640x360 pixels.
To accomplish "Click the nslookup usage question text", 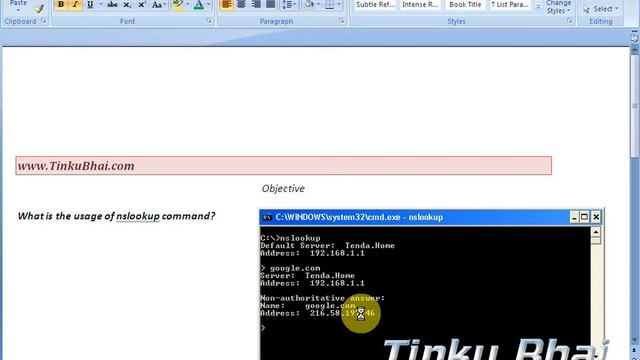I will point(116,216).
